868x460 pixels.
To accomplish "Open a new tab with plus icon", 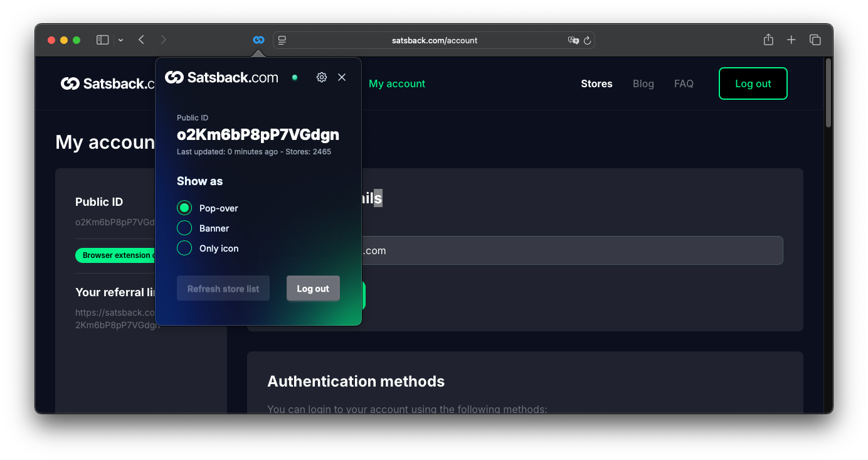I will (791, 40).
